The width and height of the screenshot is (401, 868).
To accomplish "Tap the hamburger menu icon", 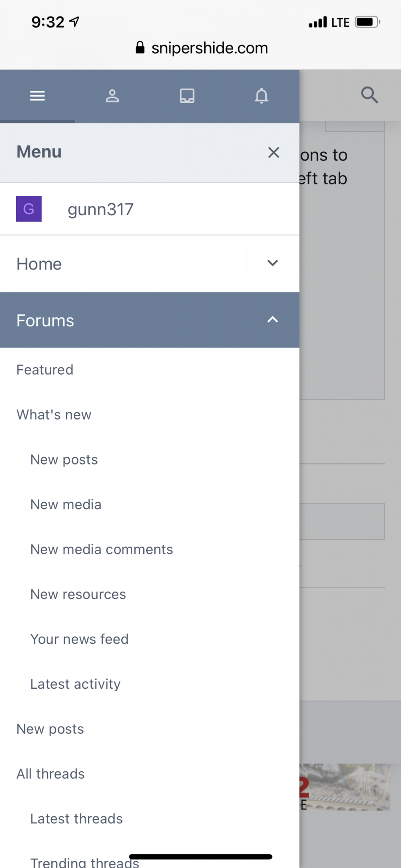I will coord(37,96).
